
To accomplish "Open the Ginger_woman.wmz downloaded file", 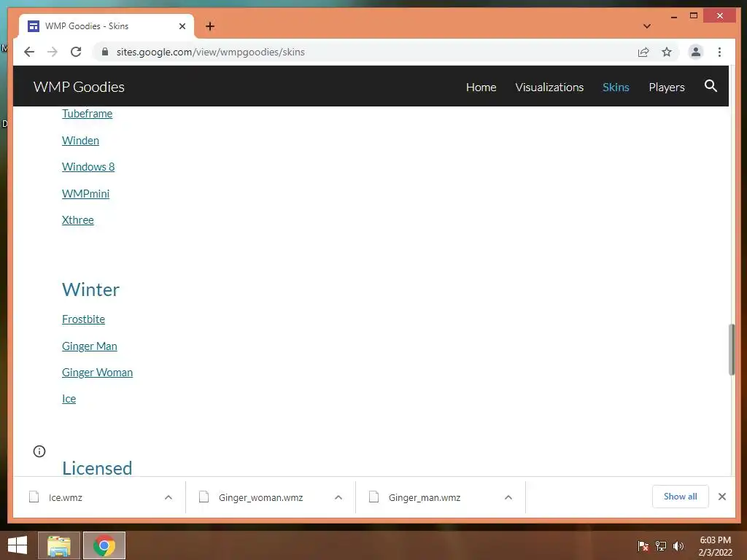I will [x=260, y=497].
